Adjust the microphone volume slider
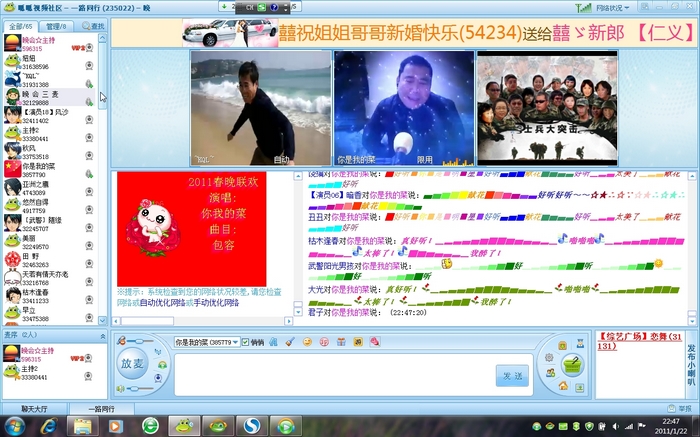700x437 pixels. click(140, 341)
